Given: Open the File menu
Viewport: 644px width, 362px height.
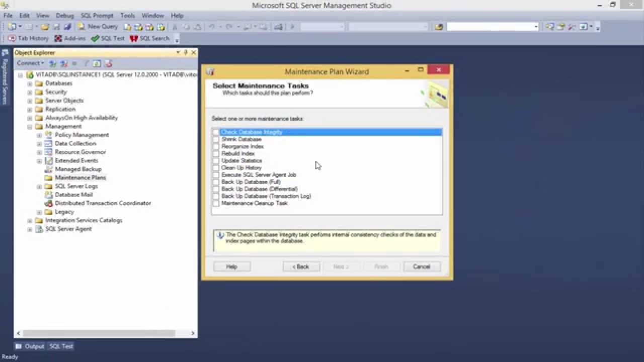Looking at the screenshot, I should (8, 16).
